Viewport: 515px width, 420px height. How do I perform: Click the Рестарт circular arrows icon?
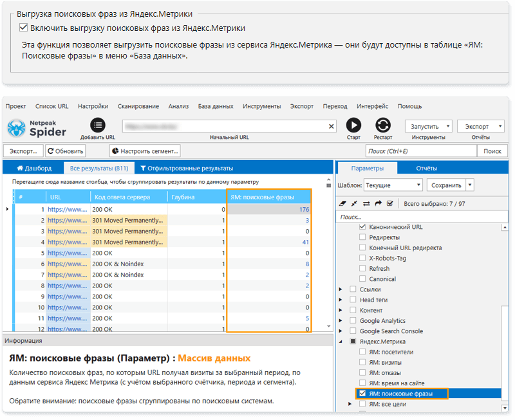383,125
